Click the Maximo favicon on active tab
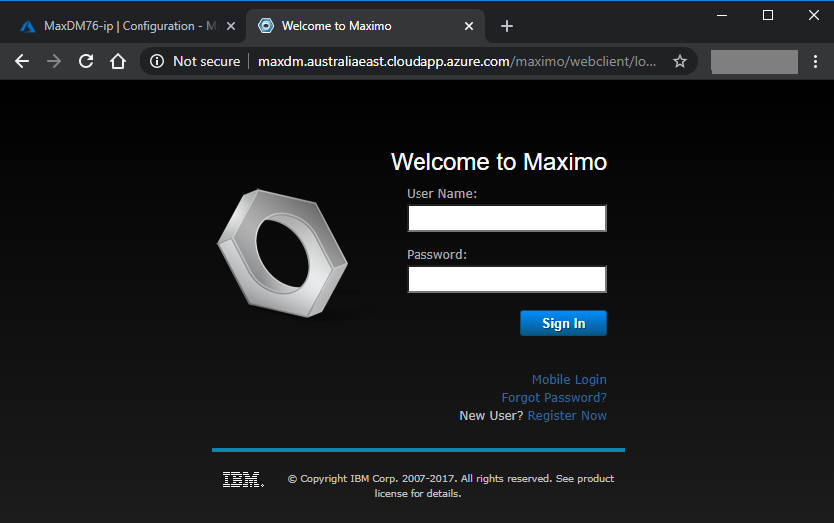The height and width of the screenshot is (523, 834). [265, 26]
